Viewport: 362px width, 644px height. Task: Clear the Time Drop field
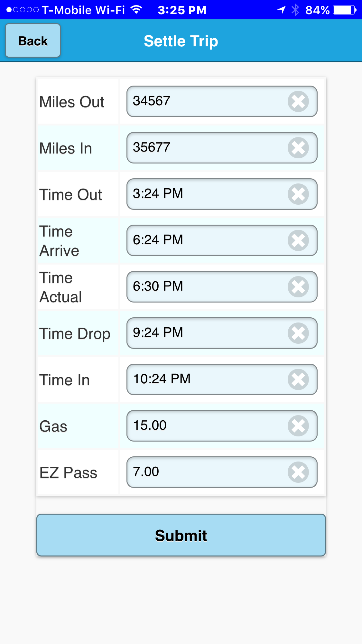click(x=298, y=333)
